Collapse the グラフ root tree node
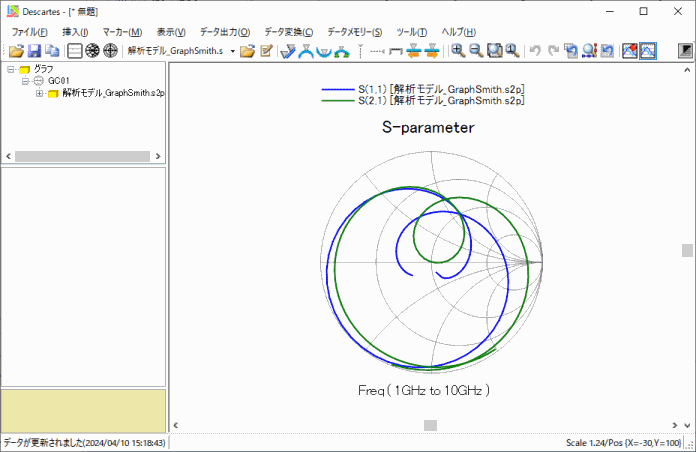Viewport: 696px width, 452px height. pos(10,69)
